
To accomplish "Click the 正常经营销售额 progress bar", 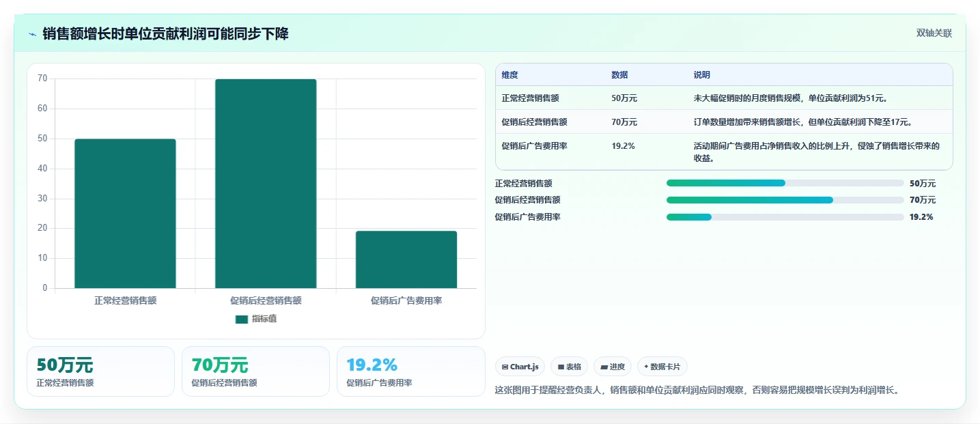I will pos(785,183).
